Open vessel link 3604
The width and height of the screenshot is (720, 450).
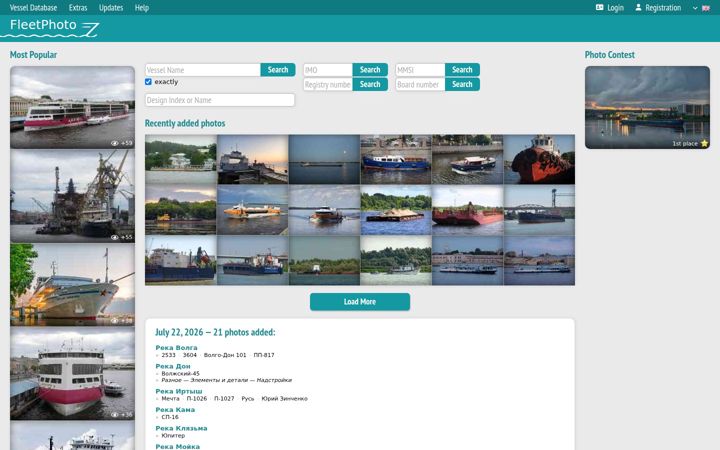(x=190, y=355)
